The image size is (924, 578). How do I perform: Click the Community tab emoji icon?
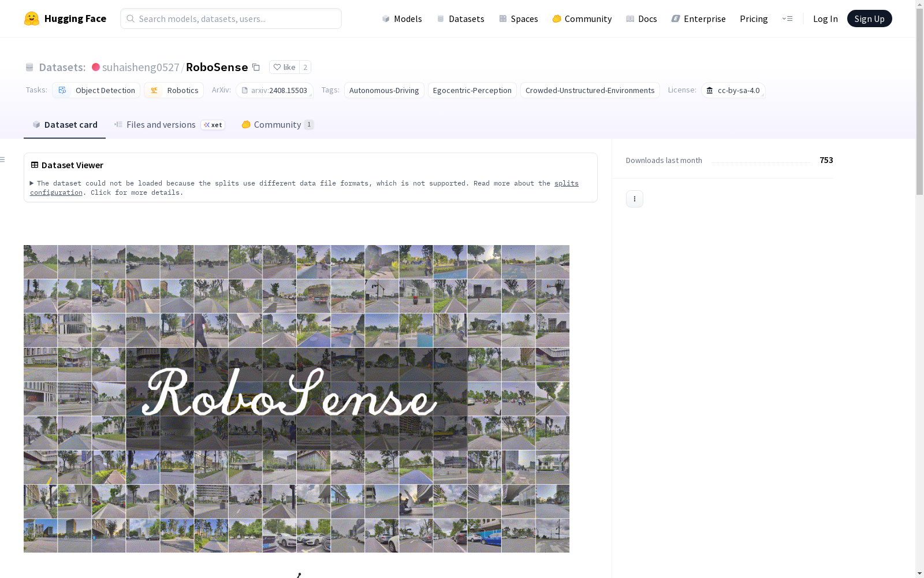pyautogui.click(x=246, y=124)
